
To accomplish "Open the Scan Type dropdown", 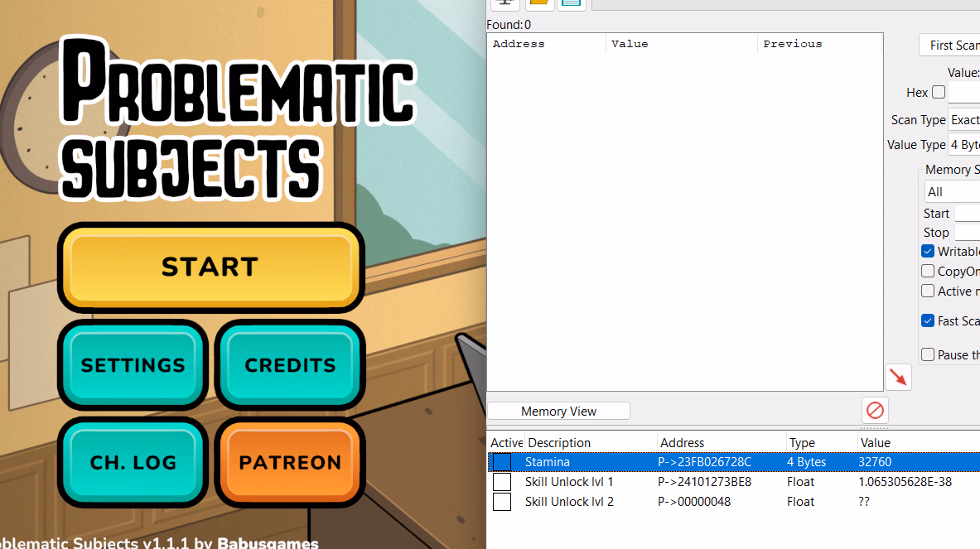I will click(964, 120).
